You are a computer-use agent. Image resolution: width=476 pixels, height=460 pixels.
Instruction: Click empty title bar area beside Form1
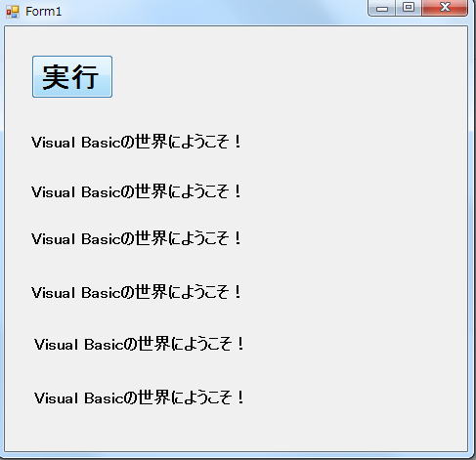pyautogui.click(x=212, y=12)
